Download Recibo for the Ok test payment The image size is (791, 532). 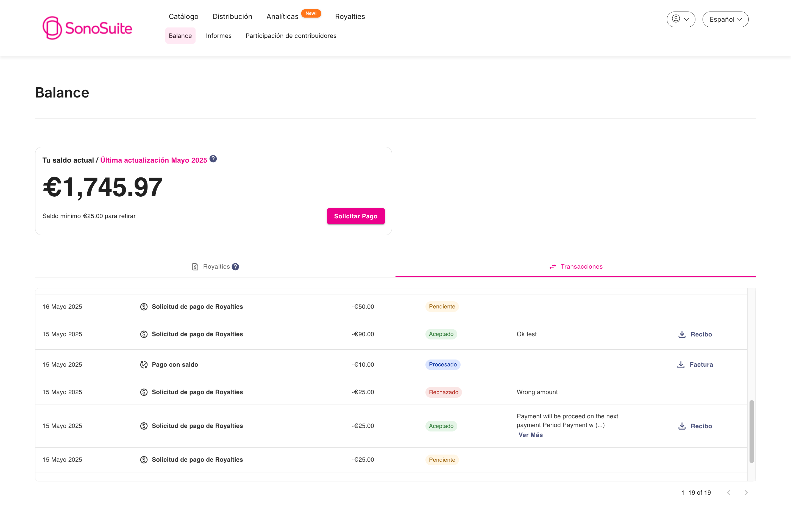695,334
